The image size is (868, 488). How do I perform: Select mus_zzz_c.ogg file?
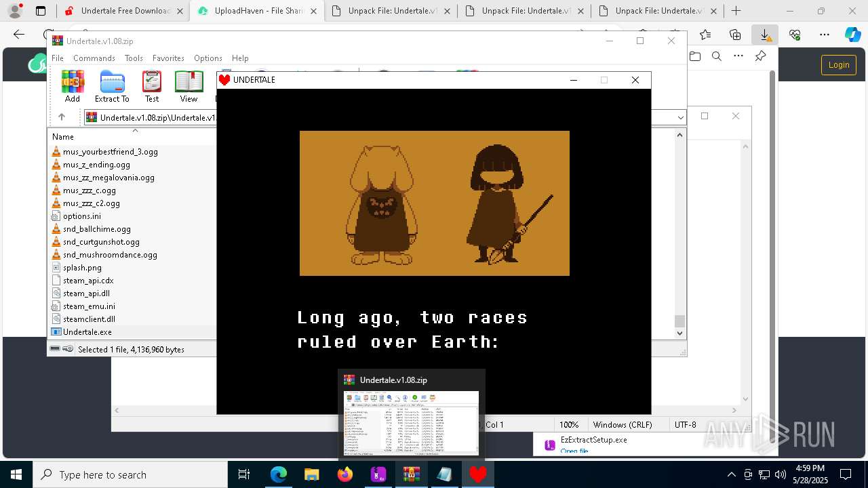tap(83, 190)
